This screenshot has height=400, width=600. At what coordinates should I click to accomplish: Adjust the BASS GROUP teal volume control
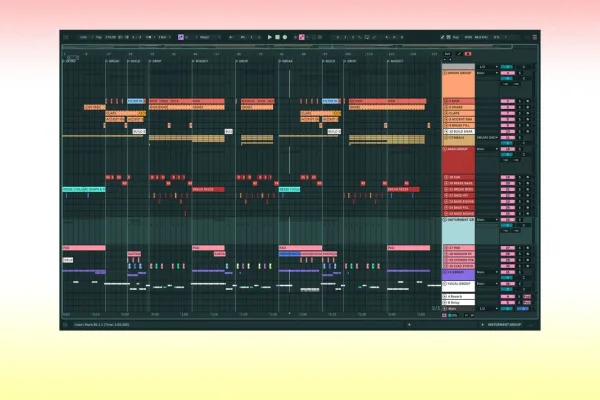507,155
